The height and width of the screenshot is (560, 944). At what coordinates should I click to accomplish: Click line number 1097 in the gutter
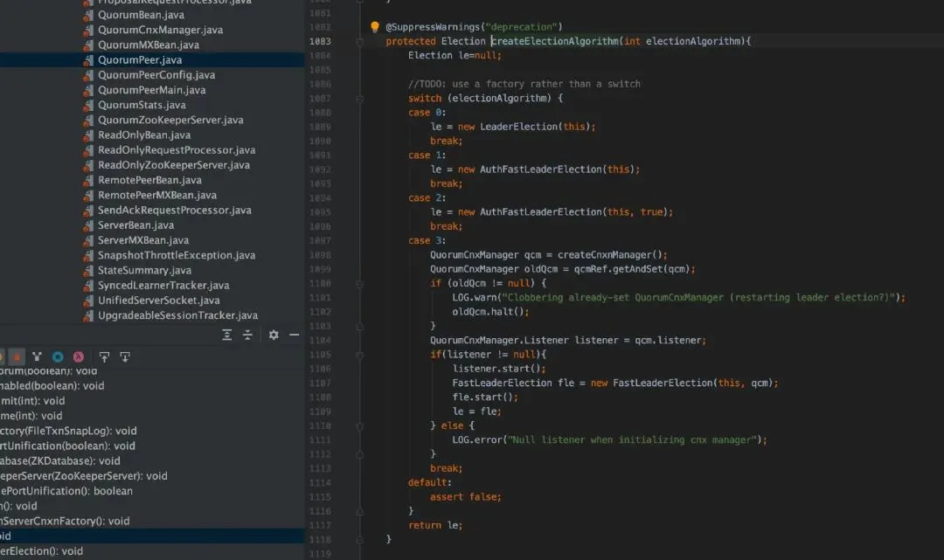pos(320,240)
